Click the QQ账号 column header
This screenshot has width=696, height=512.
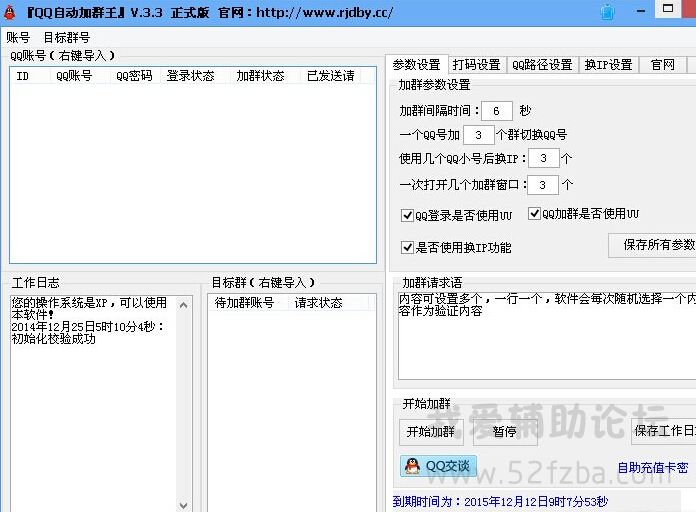pyautogui.click(x=80, y=76)
